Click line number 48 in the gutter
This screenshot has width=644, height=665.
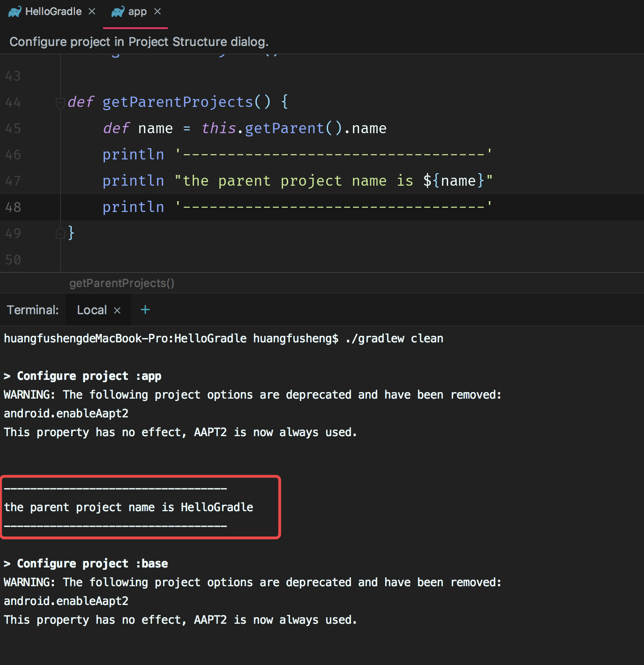(13, 207)
